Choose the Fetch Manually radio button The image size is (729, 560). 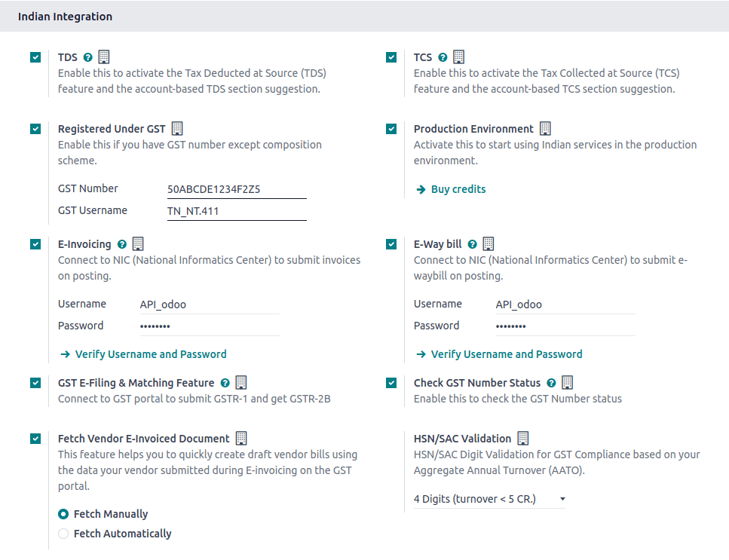pyautogui.click(x=64, y=514)
